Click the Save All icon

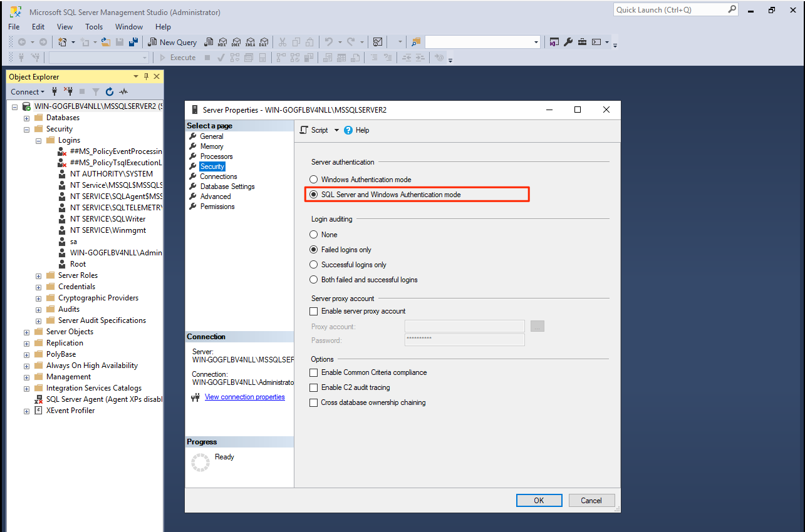tap(133, 42)
